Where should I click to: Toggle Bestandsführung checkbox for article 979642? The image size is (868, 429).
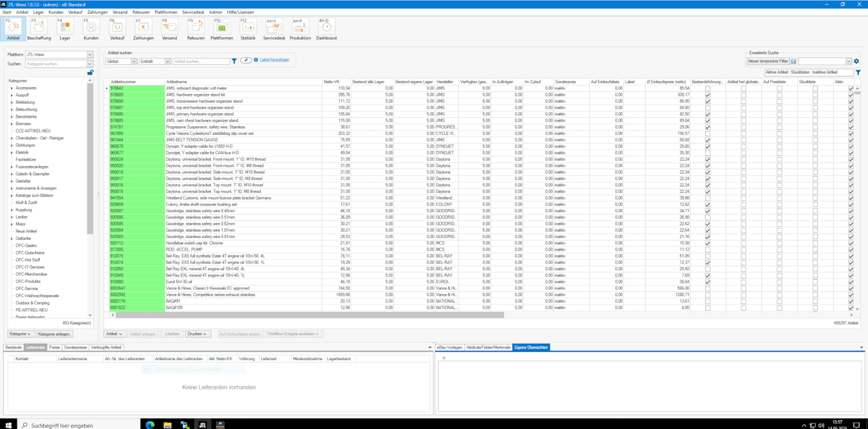click(708, 88)
